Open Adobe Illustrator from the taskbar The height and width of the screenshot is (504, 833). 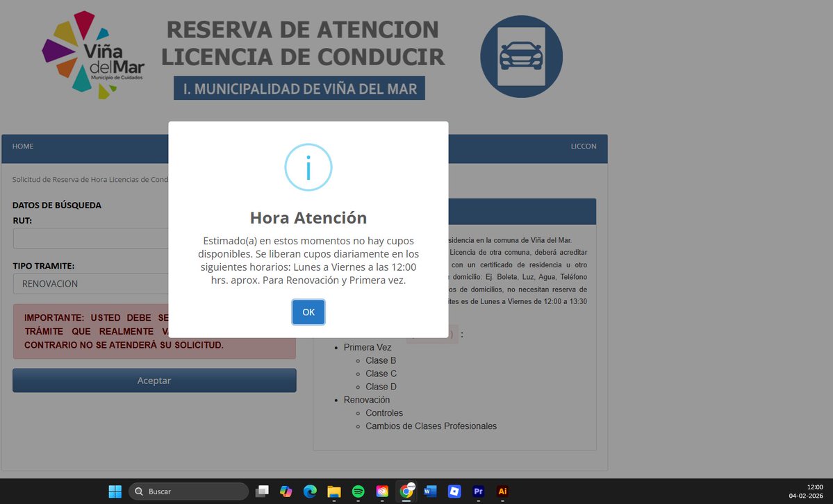502,492
